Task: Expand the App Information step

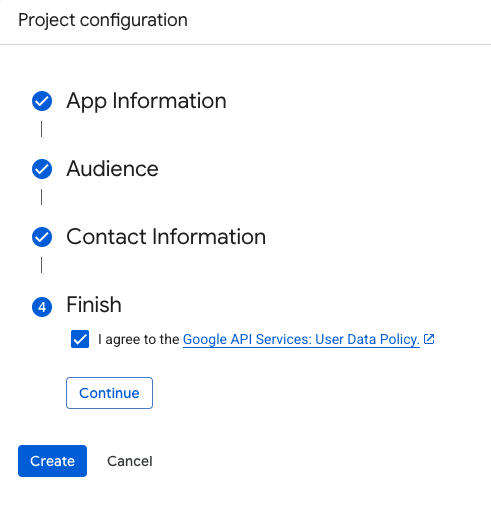Action: [146, 101]
